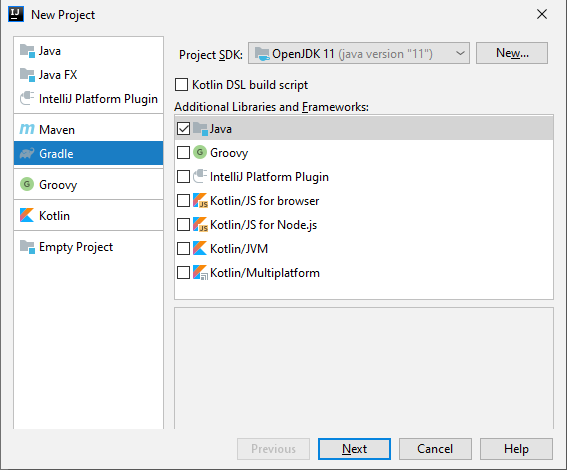Check the Groovy framework checkbox
The image size is (567, 470).
183,153
